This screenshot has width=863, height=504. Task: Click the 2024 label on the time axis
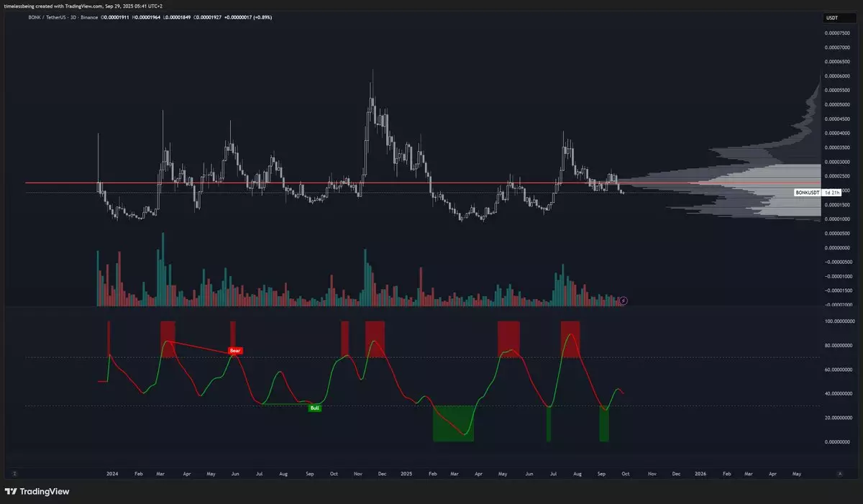point(111,475)
